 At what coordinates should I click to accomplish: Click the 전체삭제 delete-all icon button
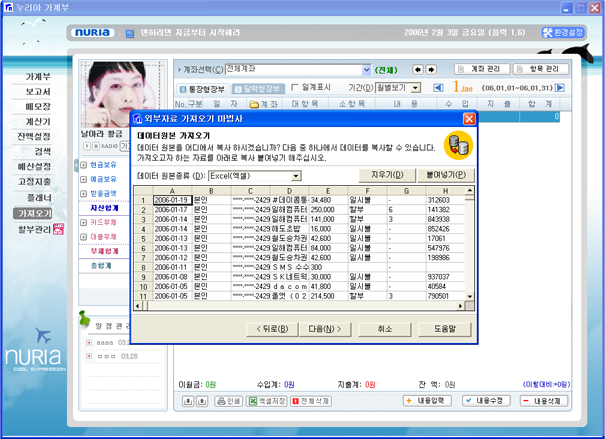pos(310,401)
